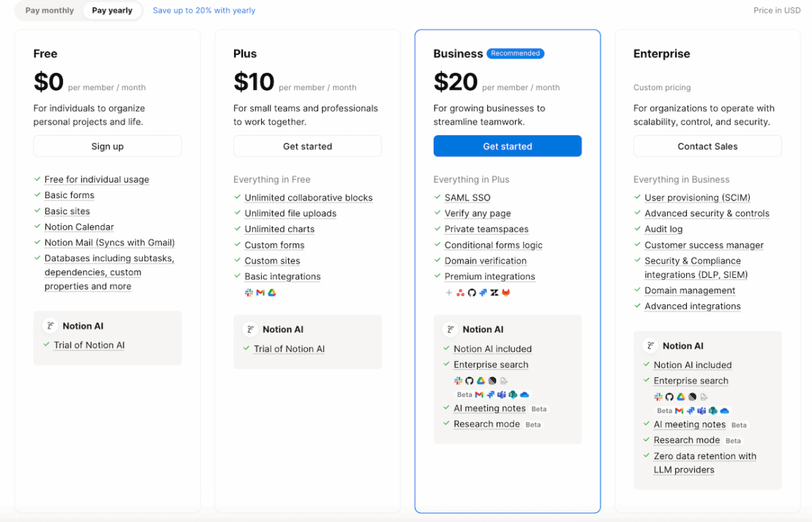812x522 pixels.
Task: Click Sign up for the Free plan
Action: [107, 145]
